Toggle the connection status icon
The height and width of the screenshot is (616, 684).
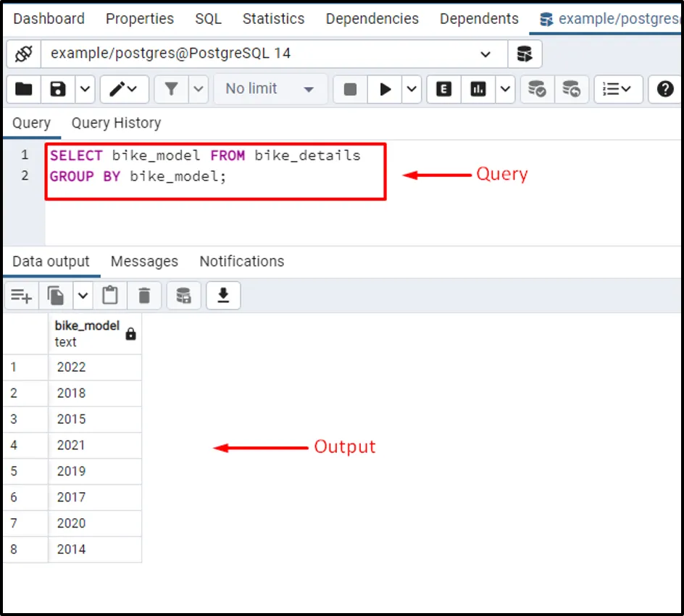23,54
